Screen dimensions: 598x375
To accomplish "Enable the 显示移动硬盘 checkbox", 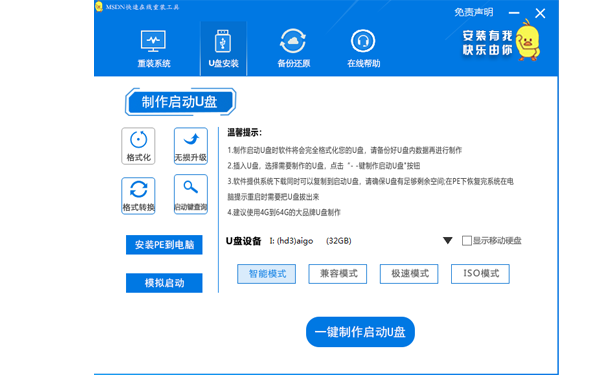I will click(x=466, y=241).
